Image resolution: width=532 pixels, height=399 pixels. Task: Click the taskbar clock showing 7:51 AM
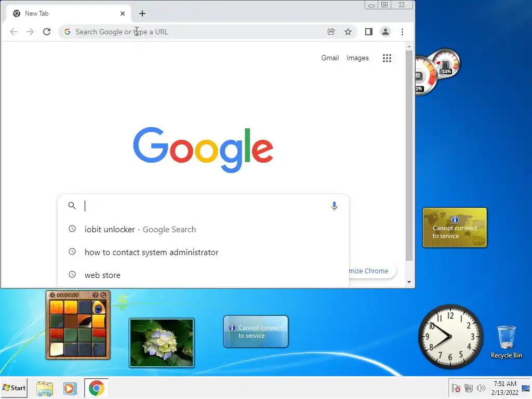click(505, 388)
